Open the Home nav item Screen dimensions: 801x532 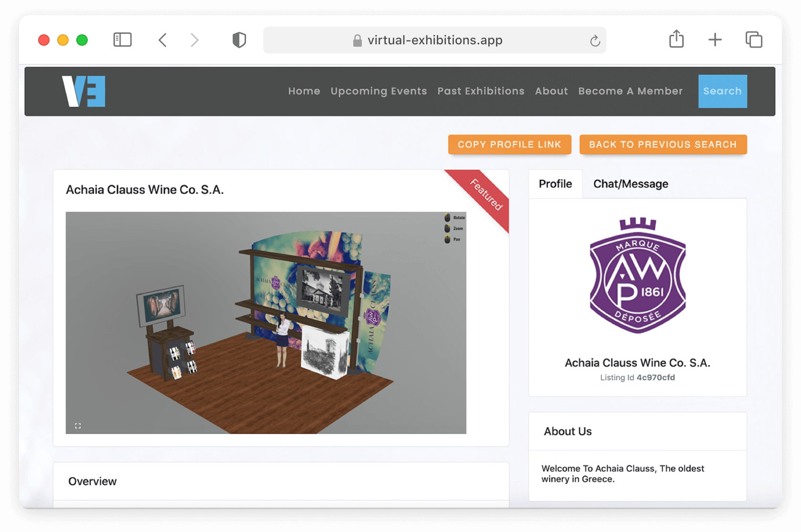pos(304,91)
